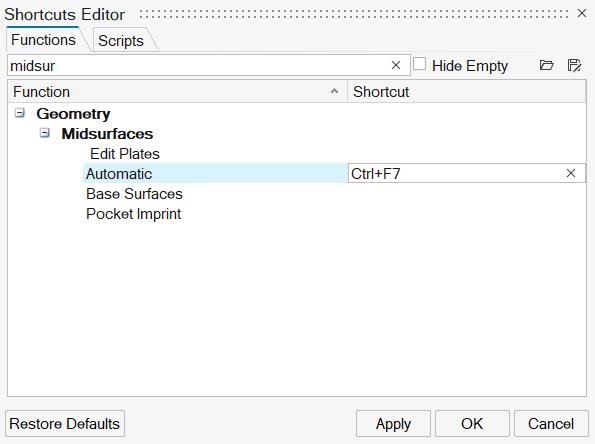Confirm with the OK button
This screenshot has height=444, width=595.
tap(472, 424)
